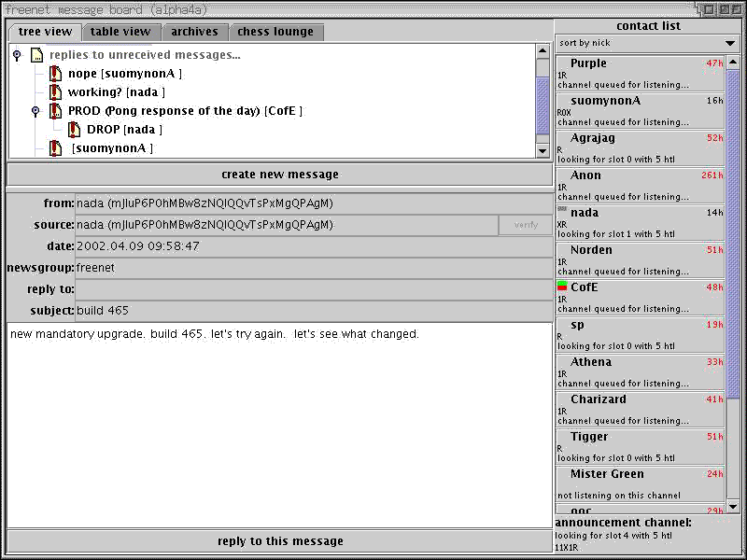The height and width of the screenshot is (560, 747).
Task: Click the message icon next to 'working? [nada]'
Action: click(55, 92)
